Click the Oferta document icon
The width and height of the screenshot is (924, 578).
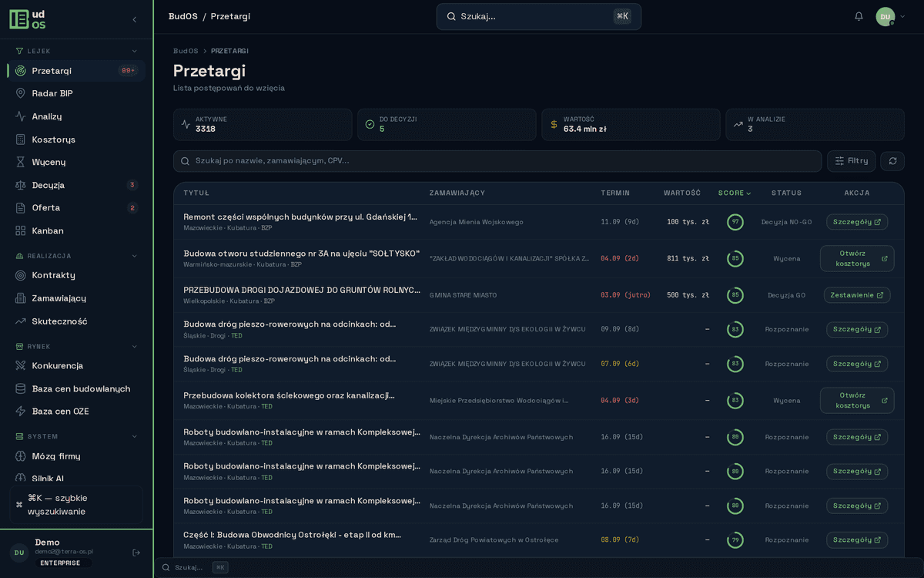tap(21, 207)
